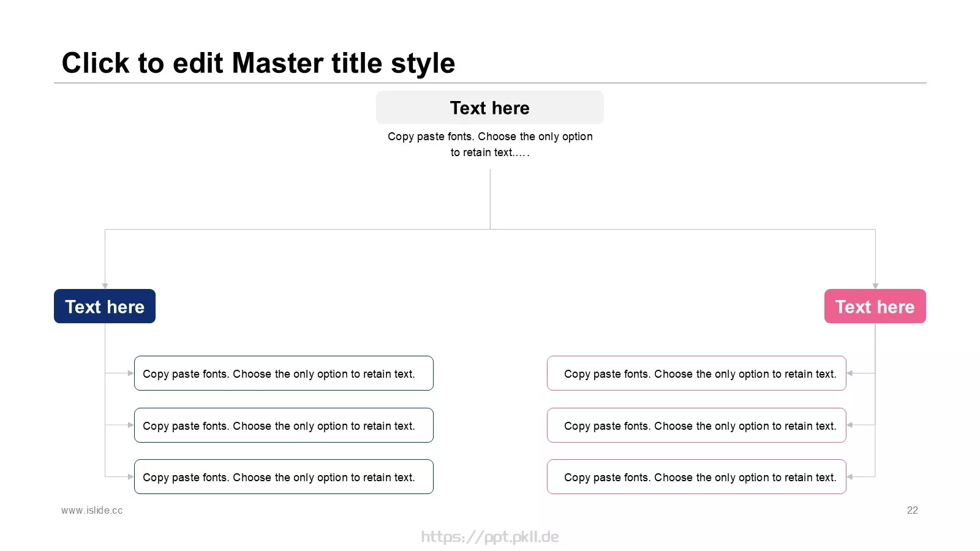The image size is (980, 551).
Task: Click the arrow pointing into first pink-outlined box
Action: pos(850,373)
